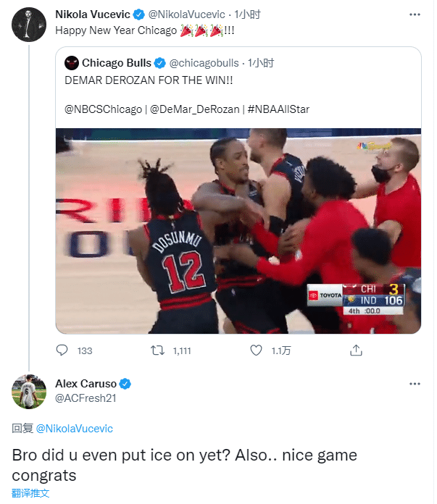Click Nikola Vucevic's verified badge
This screenshot has width=437, height=504.
138,14
